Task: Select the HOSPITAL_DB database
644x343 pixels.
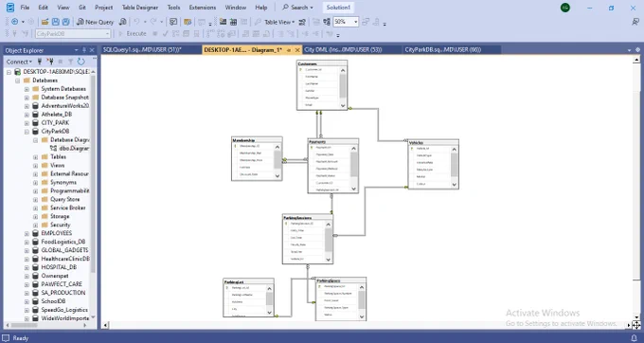Action: [x=59, y=267]
